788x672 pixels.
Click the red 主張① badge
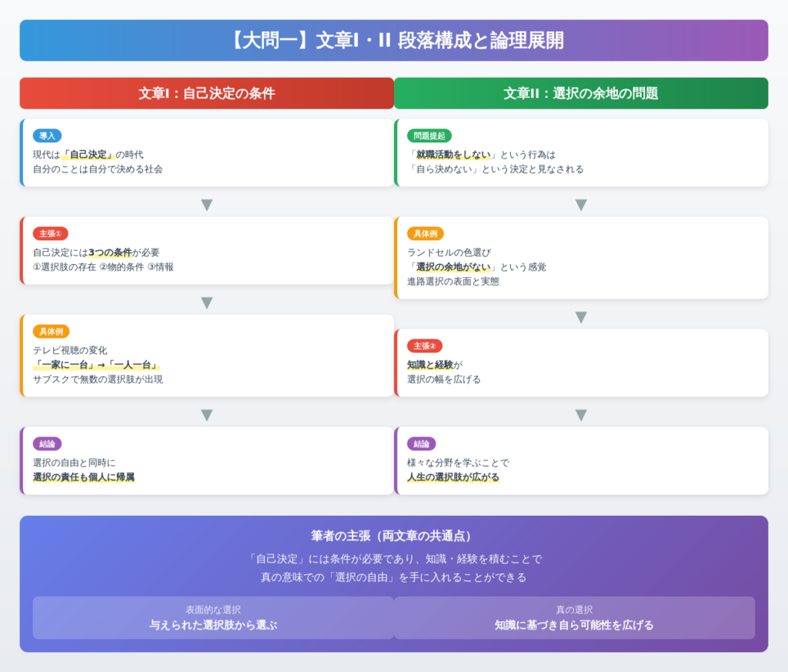click(x=50, y=233)
